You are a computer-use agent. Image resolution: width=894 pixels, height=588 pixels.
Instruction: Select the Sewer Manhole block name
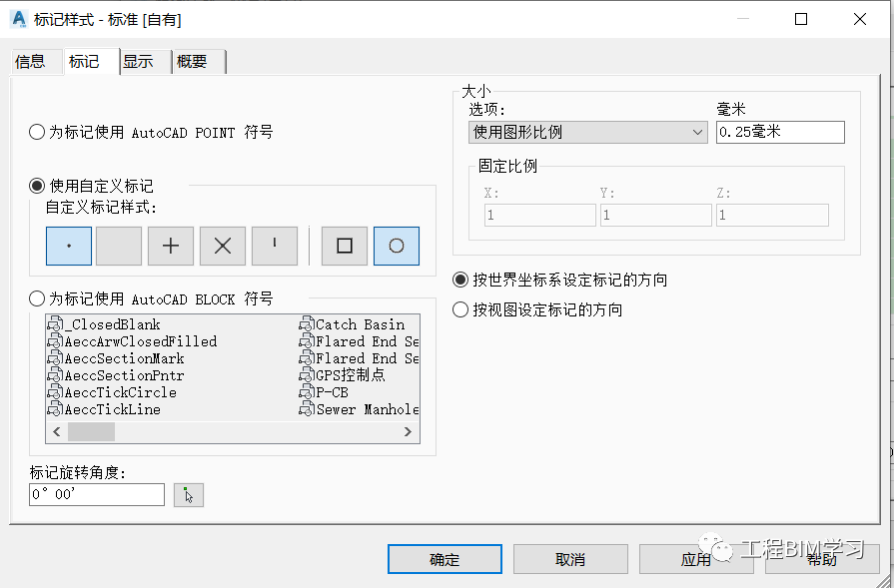[368, 409]
